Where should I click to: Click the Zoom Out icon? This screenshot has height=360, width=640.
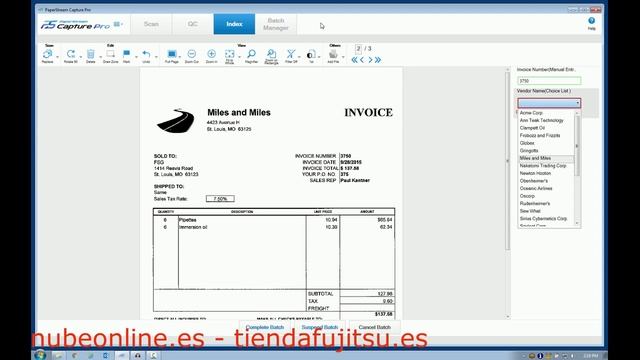(x=191, y=54)
